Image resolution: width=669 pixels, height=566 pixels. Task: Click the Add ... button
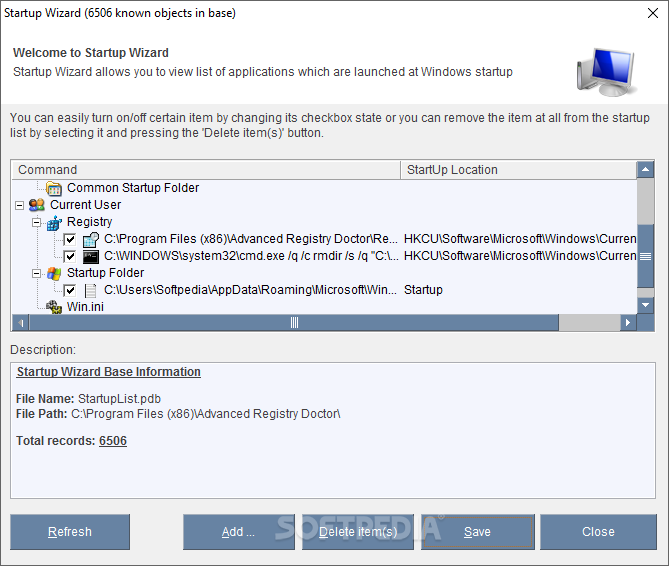point(239,532)
